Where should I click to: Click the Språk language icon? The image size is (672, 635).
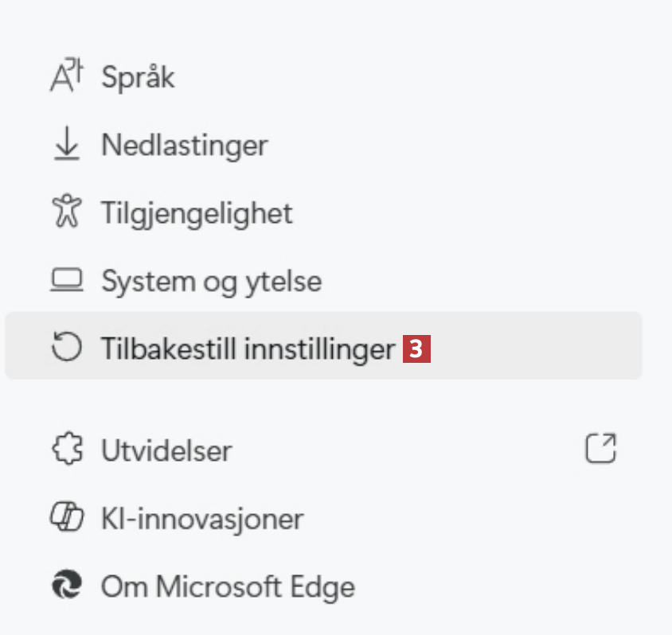tap(67, 77)
